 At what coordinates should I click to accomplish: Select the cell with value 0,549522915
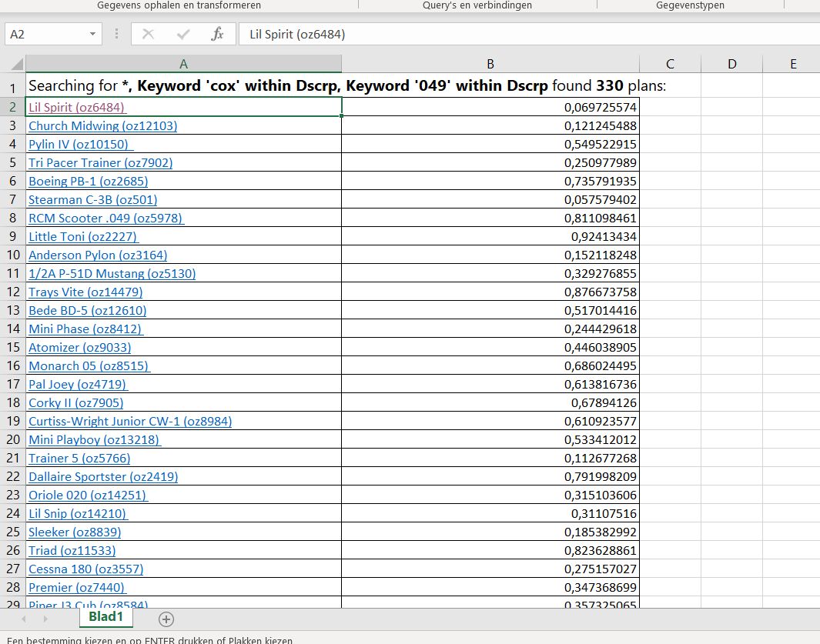490,145
